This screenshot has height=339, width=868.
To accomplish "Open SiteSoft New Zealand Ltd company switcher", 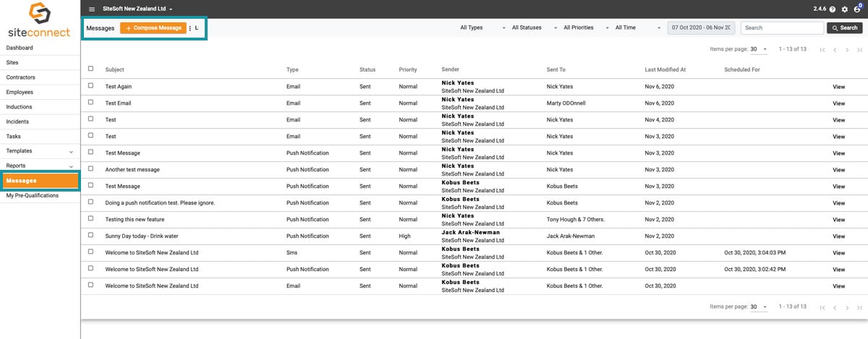I will click(137, 9).
